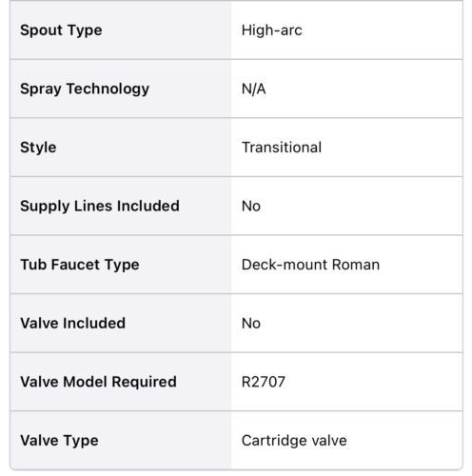This screenshot has width=472, height=476.
Task: Click the Cartridge valve value
Action: [x=294, y=441]
